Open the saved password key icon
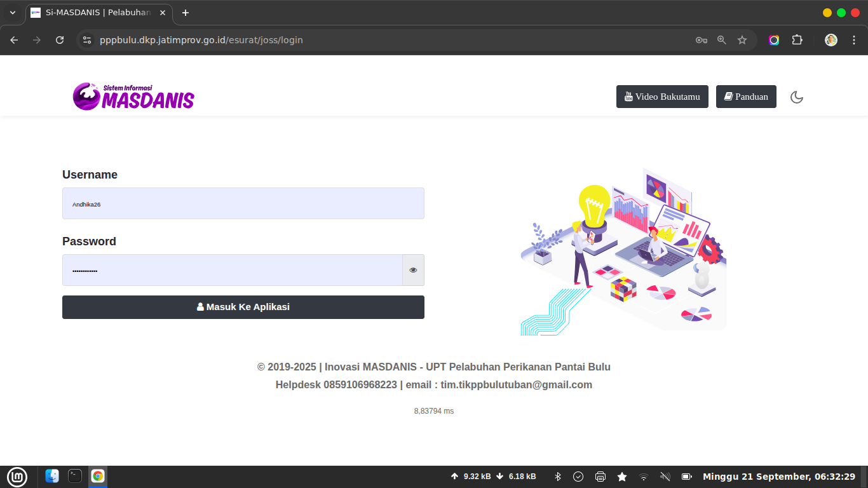 [702, 40]
